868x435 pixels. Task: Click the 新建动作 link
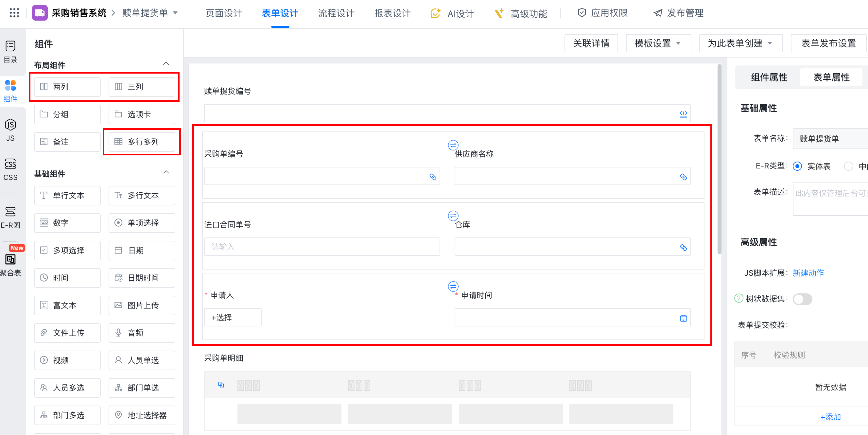(808, 273)
